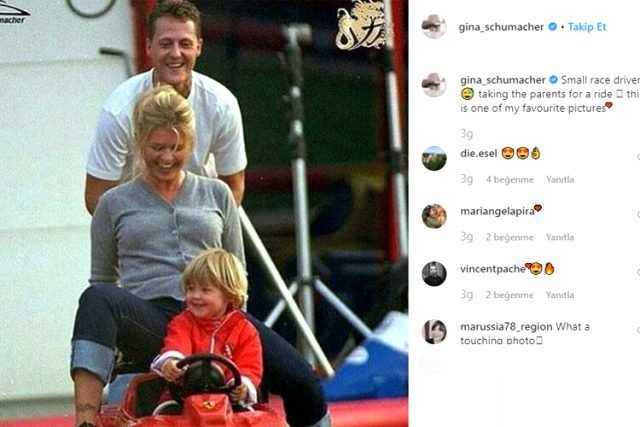
Task: Reply to mariangelapira comment with Yanıtla
Action: (560, 237)
